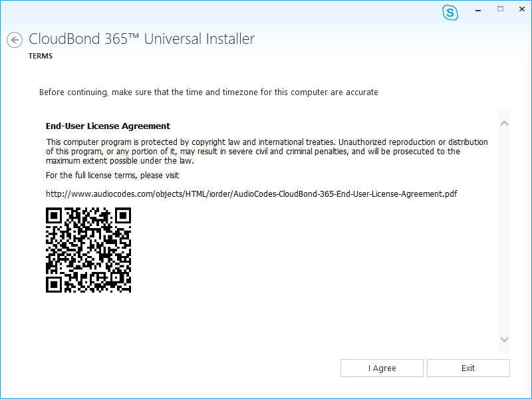Click the End-User License Agreement heading
This screenshot has height=399, width=532.
(x=108, y=126)
